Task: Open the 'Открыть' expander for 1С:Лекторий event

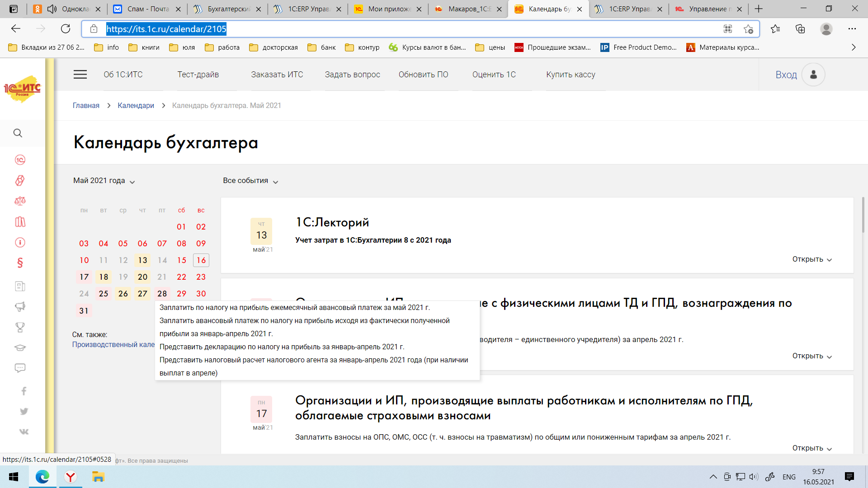Action: (812, 258)
